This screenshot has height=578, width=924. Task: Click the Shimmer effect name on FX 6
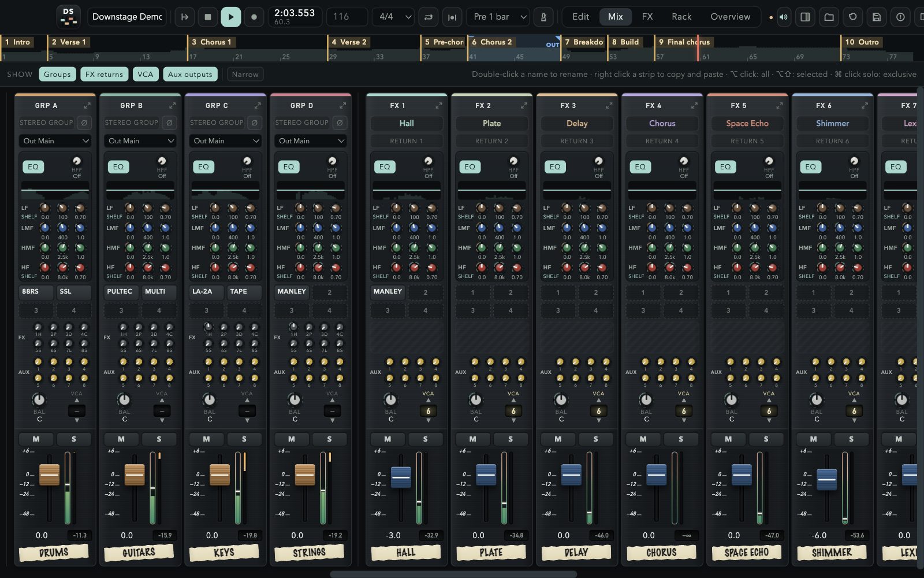tap(832, 123)
